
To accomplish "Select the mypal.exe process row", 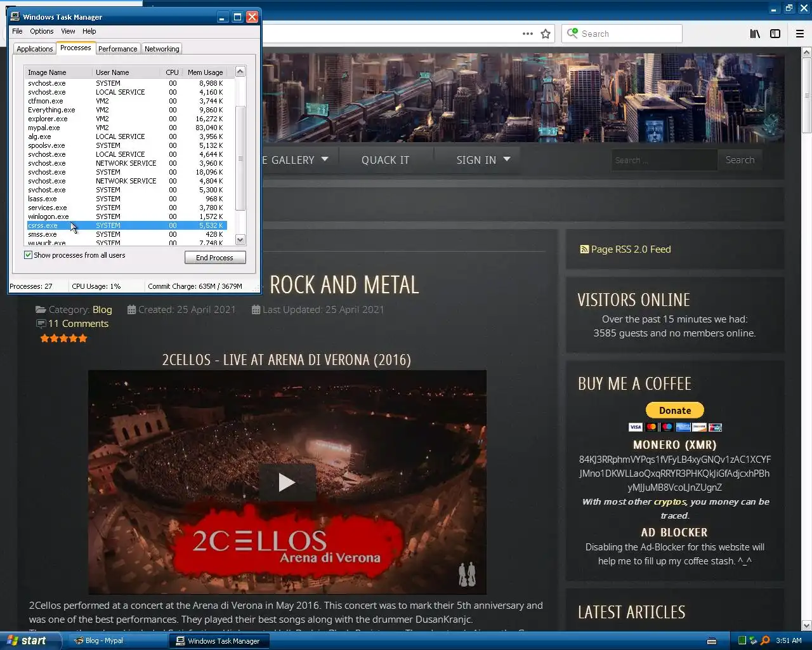I will tap(126, 128).
